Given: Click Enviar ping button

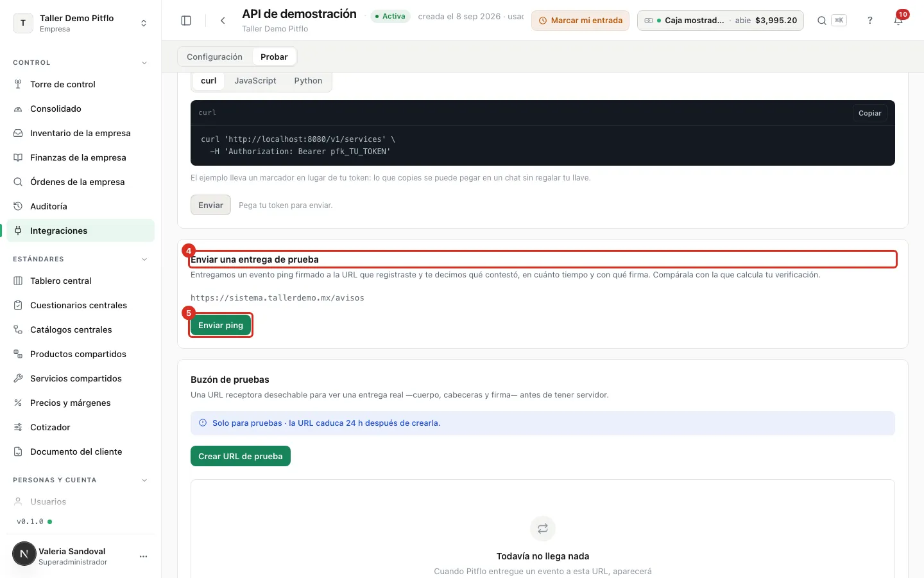Looking at the screenshot, I should [x=221, y=325].
